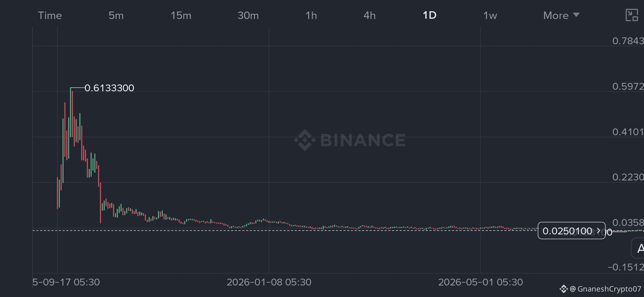Click the 09-17 05:30 date label

point(66,282)
